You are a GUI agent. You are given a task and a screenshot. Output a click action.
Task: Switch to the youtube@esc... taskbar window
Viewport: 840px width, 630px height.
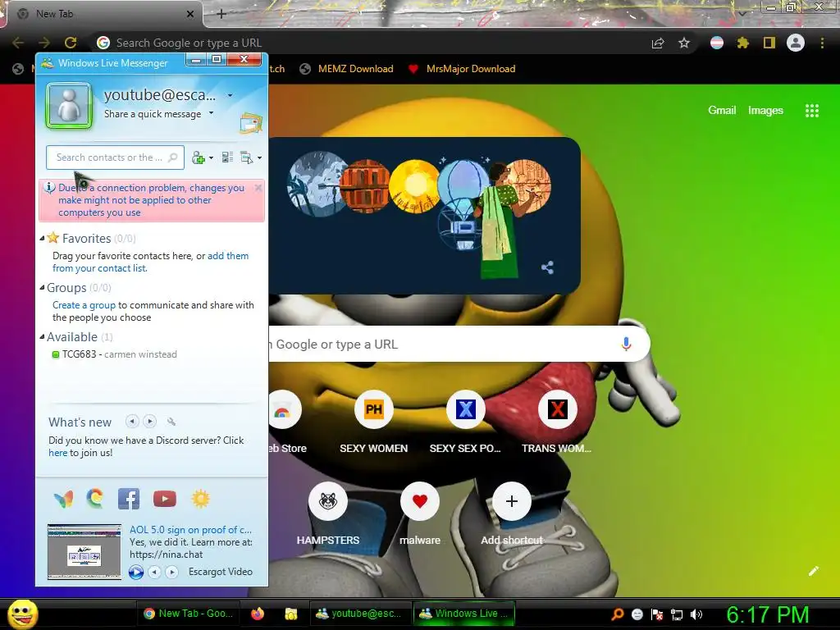tap(359, 614)
